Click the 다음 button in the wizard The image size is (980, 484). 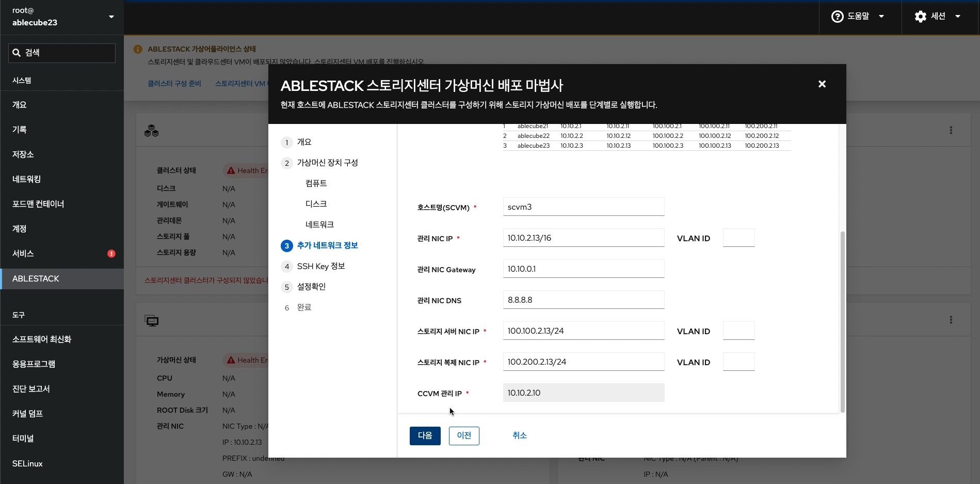coord(425,435)
